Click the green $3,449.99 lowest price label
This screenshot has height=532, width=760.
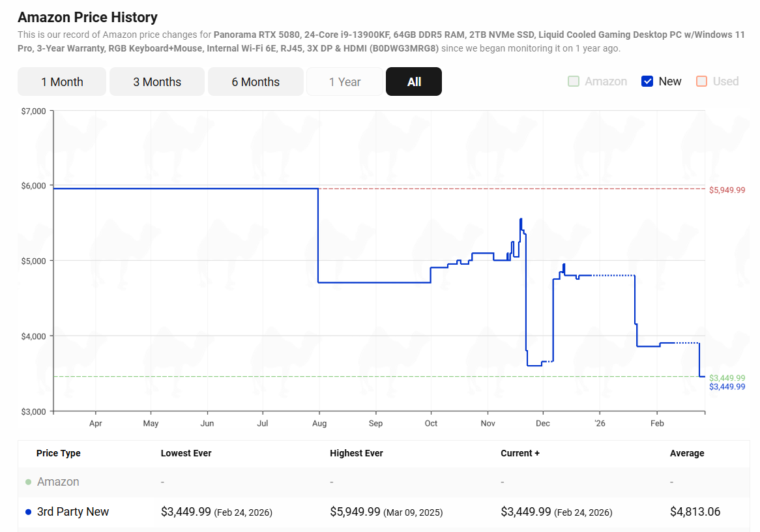[x=727, y=378]
